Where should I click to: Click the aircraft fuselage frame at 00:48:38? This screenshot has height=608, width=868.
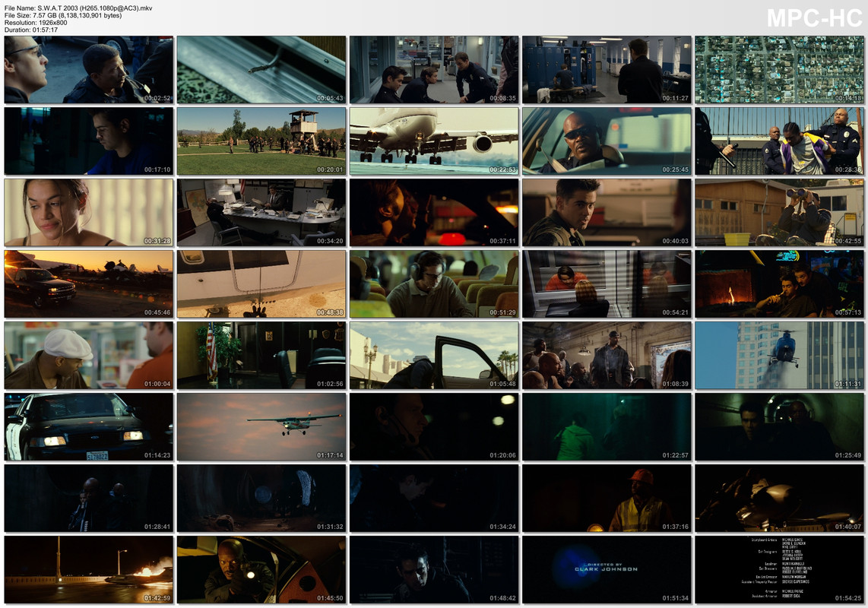click(261, 284)
